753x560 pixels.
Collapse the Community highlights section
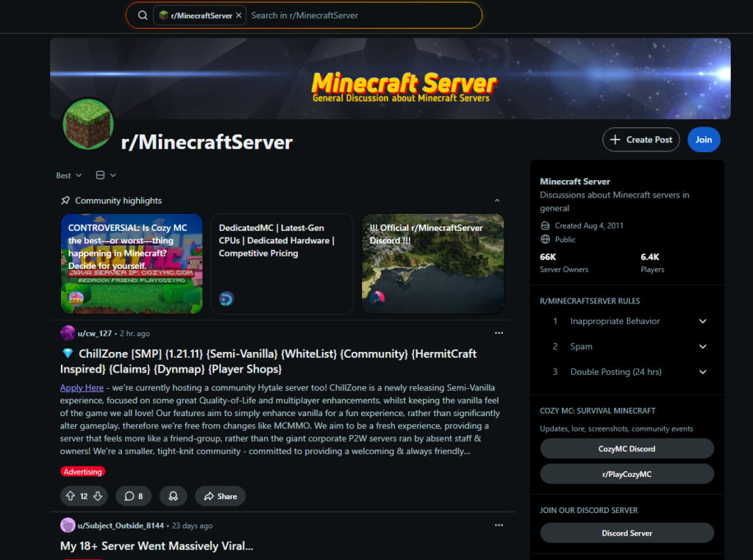(x=497, y=201)
